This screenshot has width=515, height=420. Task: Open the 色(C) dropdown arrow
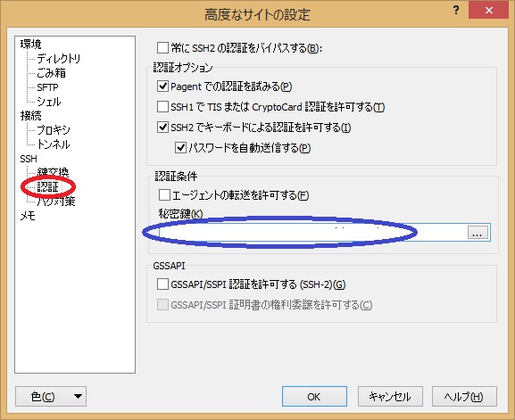[x=78, y=397]
